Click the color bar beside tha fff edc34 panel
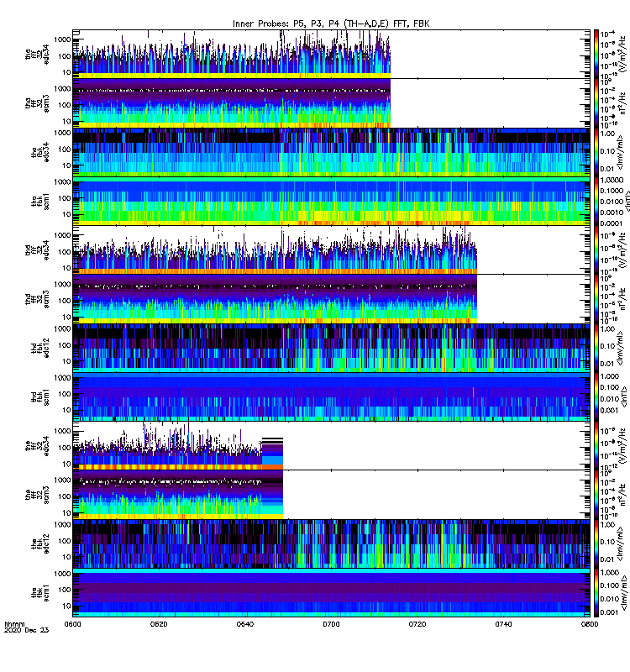 point(596,54)
